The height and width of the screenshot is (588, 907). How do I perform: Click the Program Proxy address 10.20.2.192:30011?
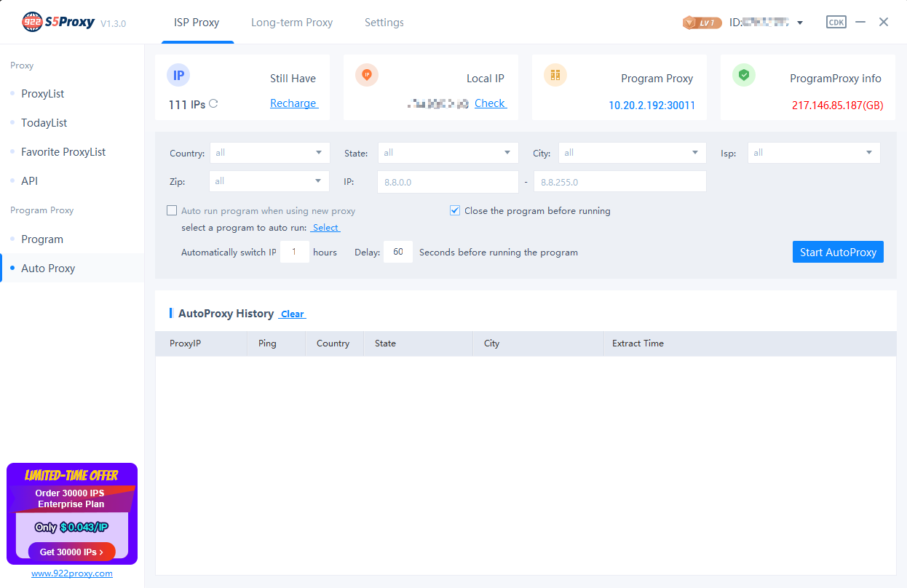652,106
